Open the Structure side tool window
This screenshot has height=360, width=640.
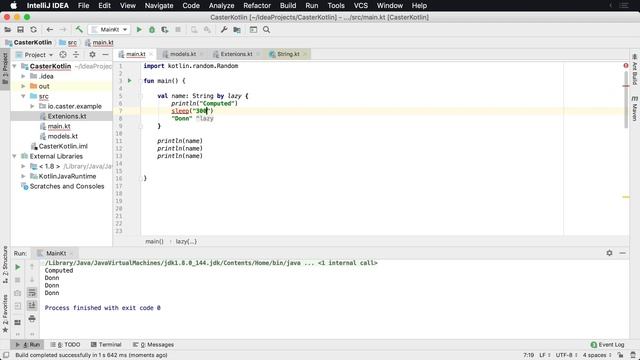5,265
